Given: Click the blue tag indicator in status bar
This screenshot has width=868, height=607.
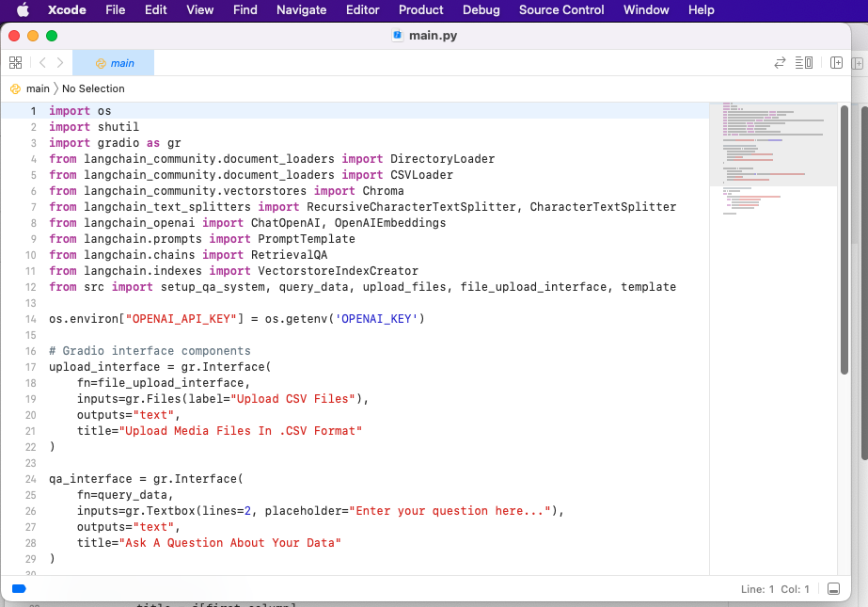Looking at the screenshot, I should pyautogui.click(x=19, y=589).
